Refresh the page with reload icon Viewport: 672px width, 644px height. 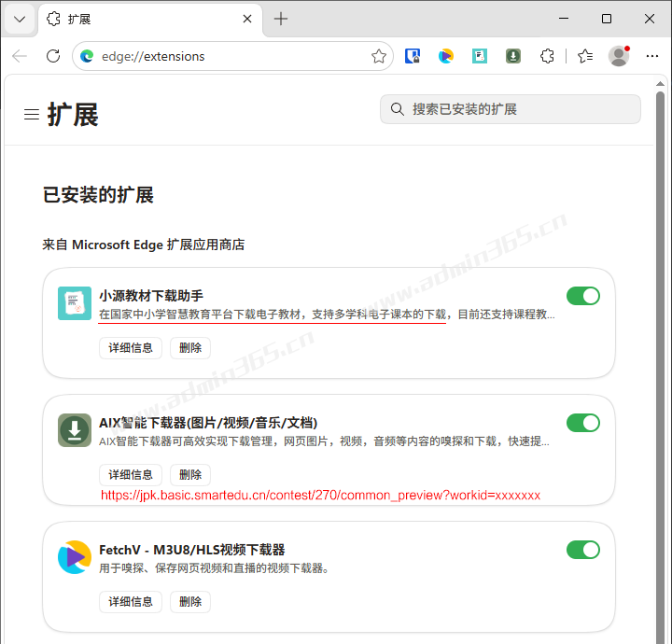pos(53,56)
